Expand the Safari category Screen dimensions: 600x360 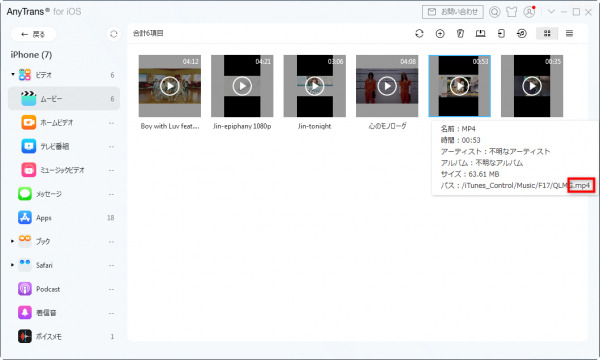point(12,265)
